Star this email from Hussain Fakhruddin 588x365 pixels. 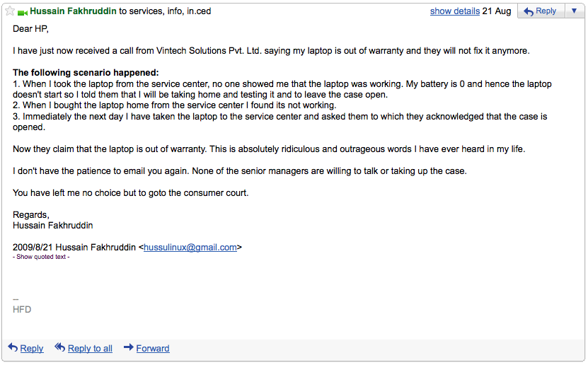(x=10, y=11)
